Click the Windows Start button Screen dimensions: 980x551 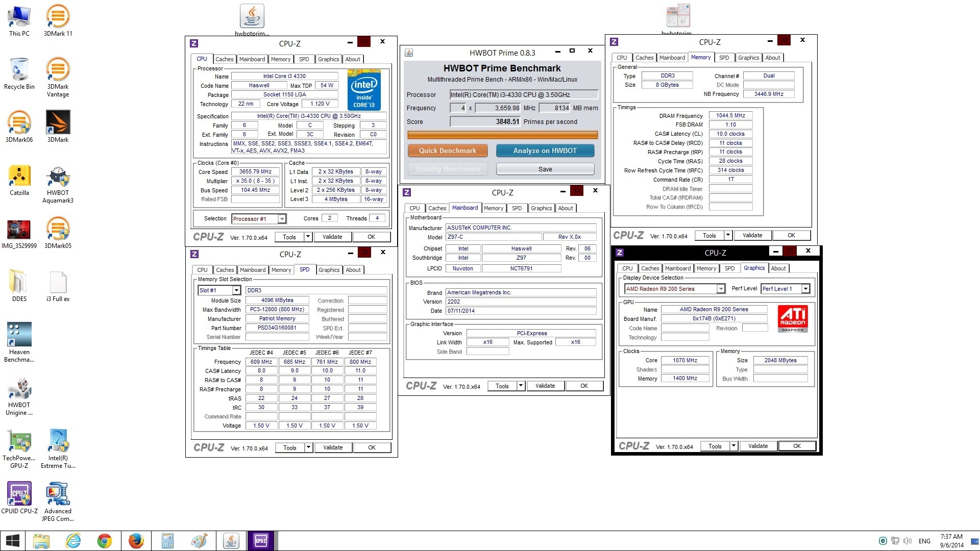[x=12, y=541]
